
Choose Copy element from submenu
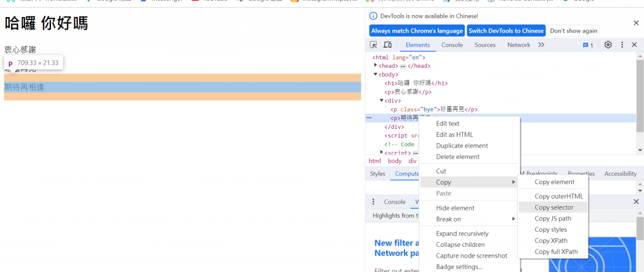point(553,182)
